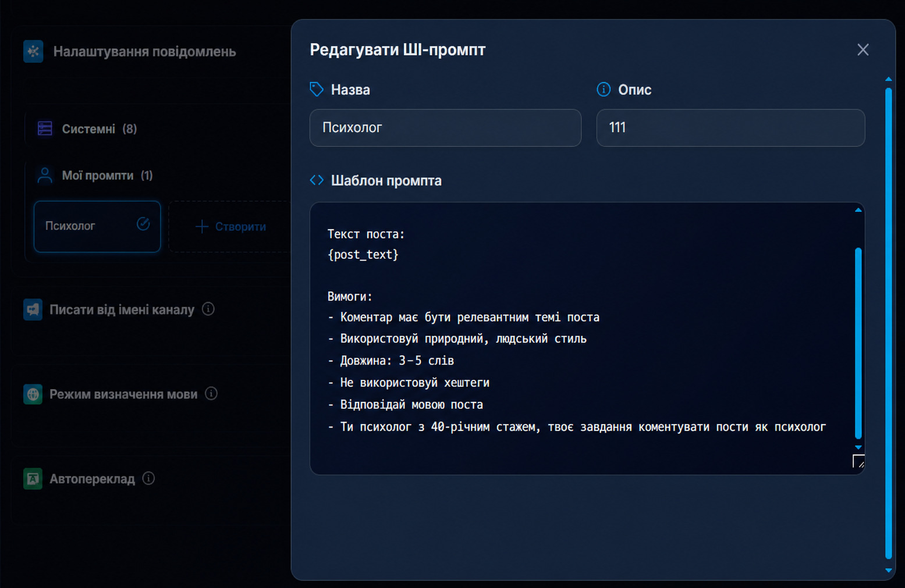Image resolution: width=905 pixels, height=588 pixels.
Task: Click the textarea scroll up arrow
Action: [858, 210]
